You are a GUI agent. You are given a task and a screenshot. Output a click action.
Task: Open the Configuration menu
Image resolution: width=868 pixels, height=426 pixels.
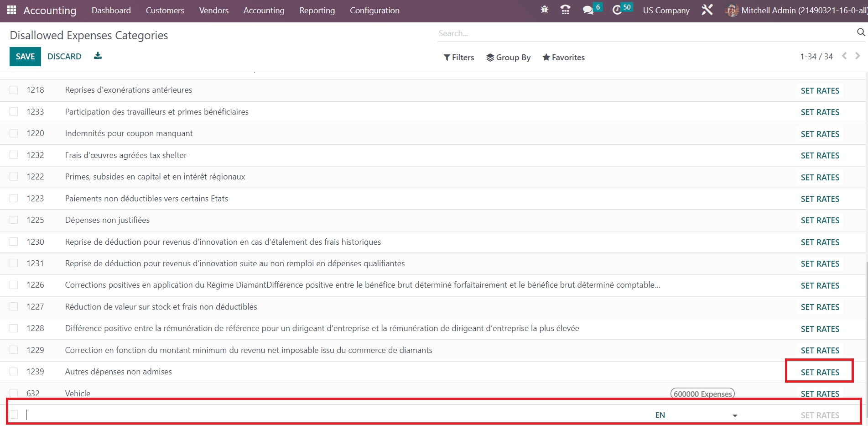(374, 11)
